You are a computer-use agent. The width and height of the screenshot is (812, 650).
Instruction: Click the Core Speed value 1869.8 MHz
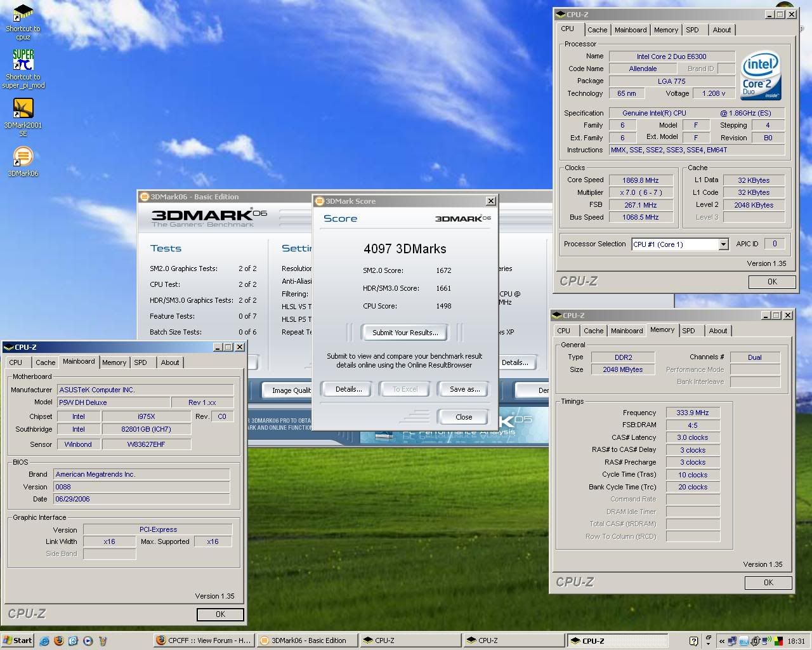pos(640,180)
